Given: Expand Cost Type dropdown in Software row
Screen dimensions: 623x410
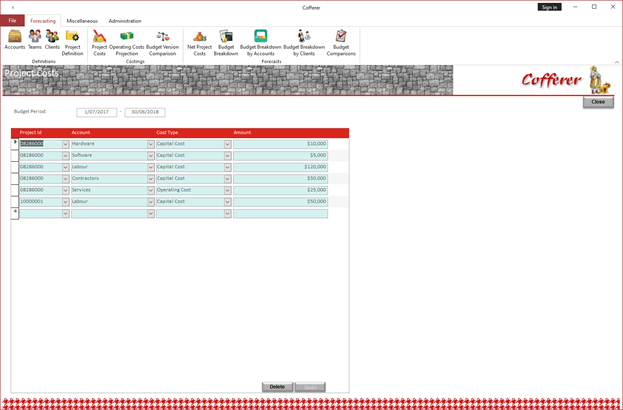Looking at the screenshot, I should click(227, 156).
